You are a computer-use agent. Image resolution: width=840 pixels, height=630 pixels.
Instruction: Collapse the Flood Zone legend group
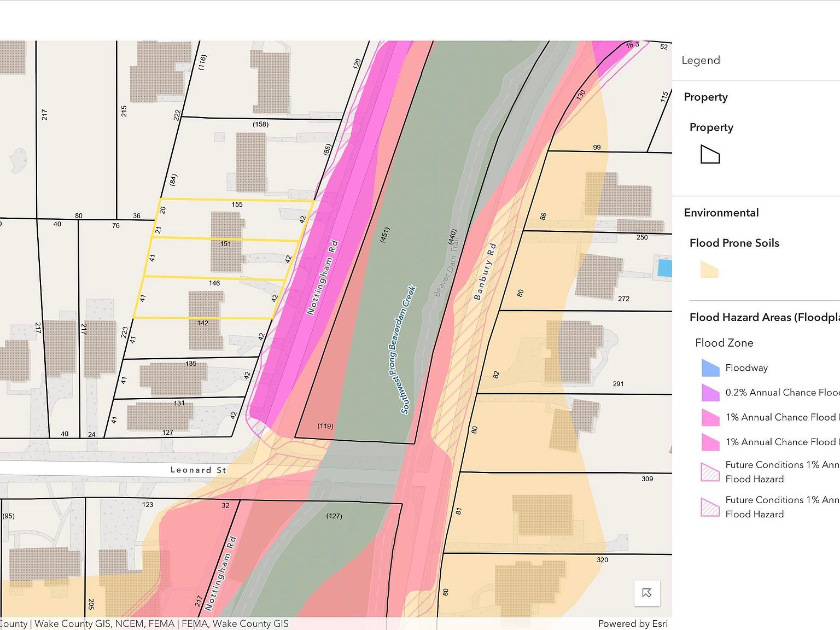point(724,343)
